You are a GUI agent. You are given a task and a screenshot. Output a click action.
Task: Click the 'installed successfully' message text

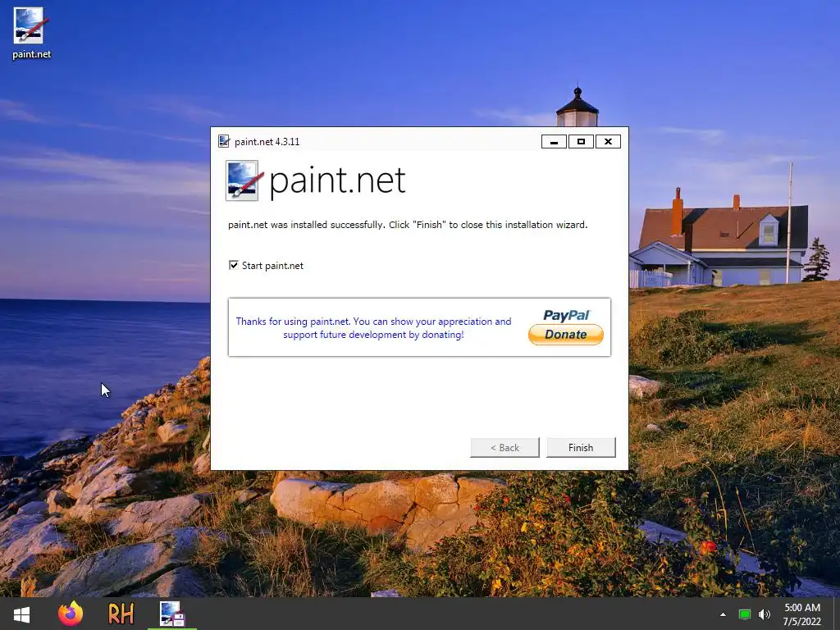408,225
